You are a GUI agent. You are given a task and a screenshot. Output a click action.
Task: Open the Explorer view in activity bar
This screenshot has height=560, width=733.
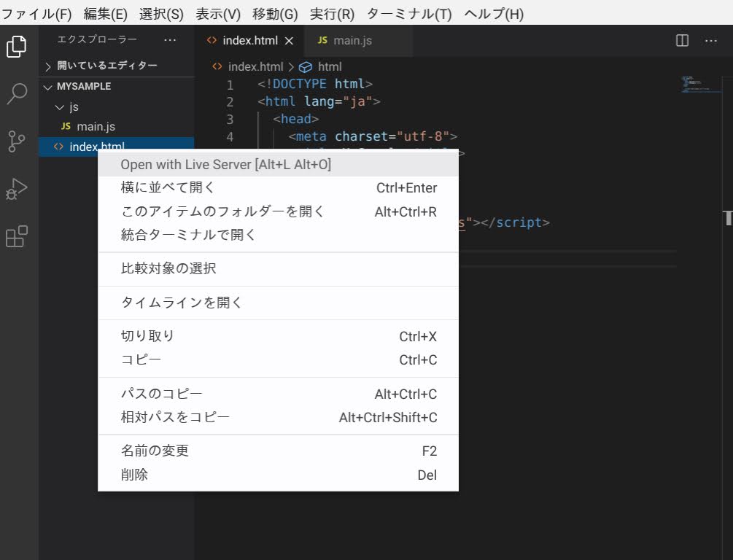17,46
